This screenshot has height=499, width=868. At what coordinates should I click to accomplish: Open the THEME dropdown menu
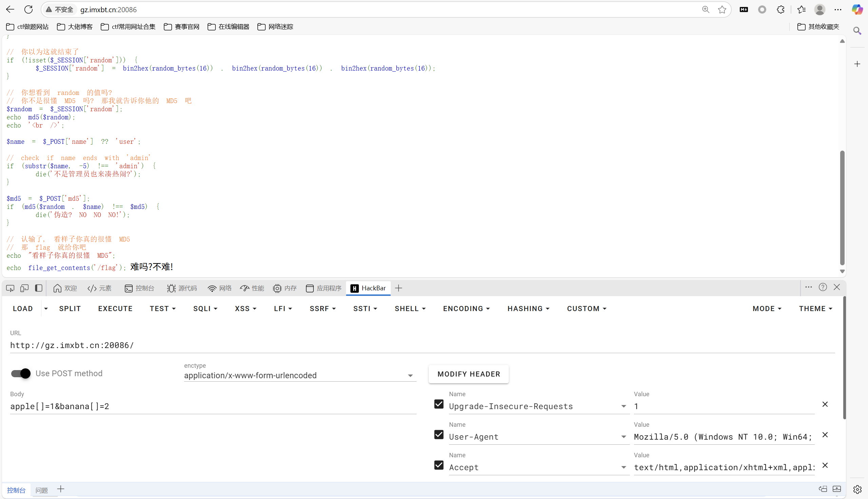[815, 309]
